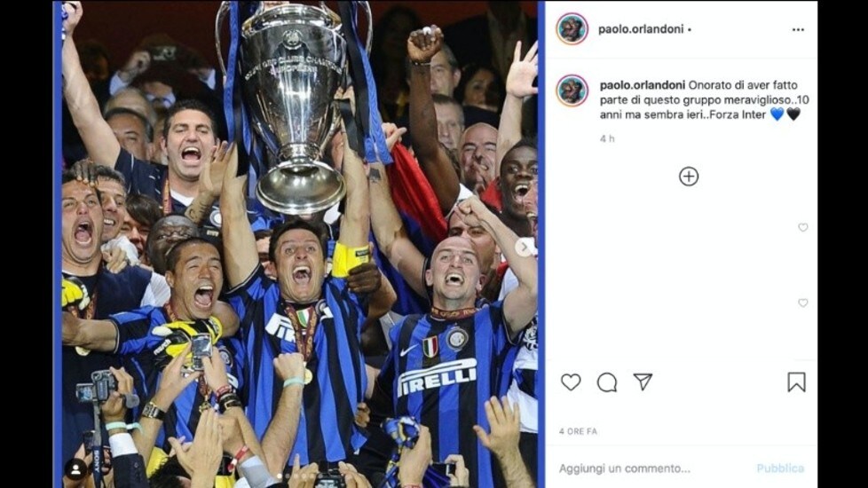868x488 pixels.
Task: Click the Pubblica button
Action: (x=780, y=468)
